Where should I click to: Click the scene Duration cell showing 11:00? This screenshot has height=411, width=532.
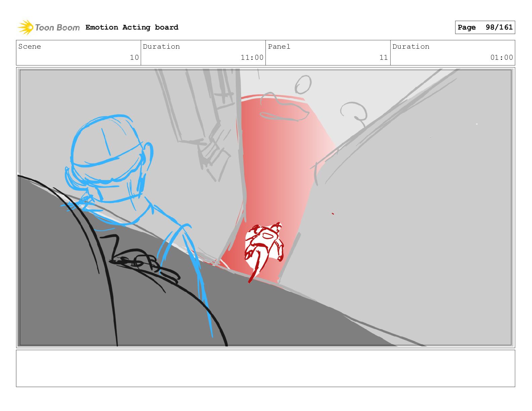point(203,53)
